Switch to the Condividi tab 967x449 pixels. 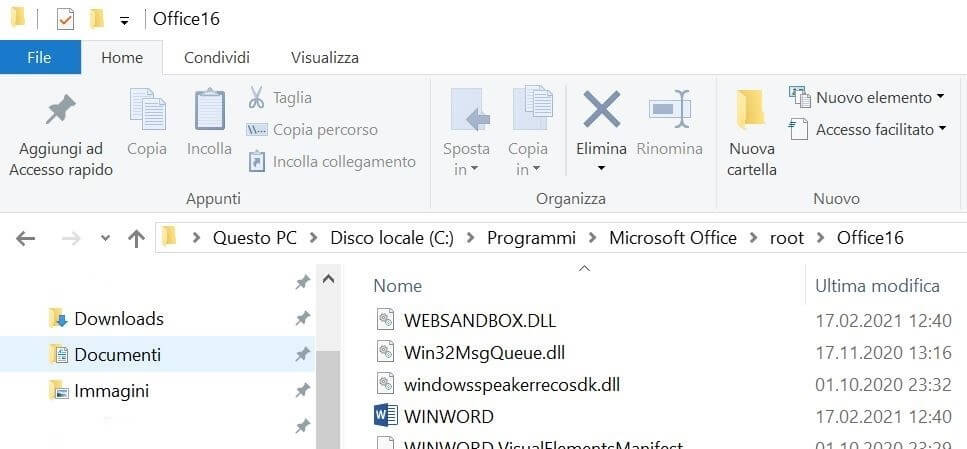tap(217, 58)
